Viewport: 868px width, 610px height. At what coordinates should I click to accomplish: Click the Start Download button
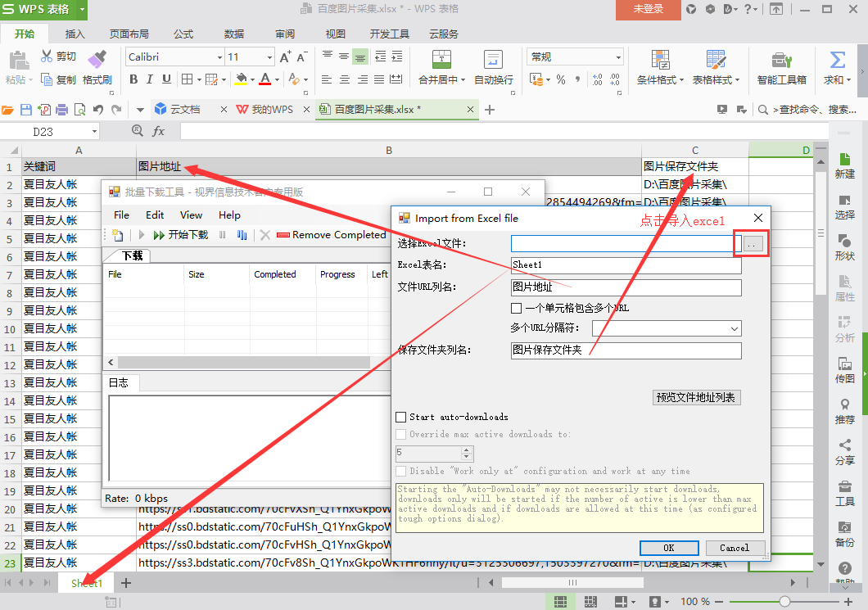180,235
